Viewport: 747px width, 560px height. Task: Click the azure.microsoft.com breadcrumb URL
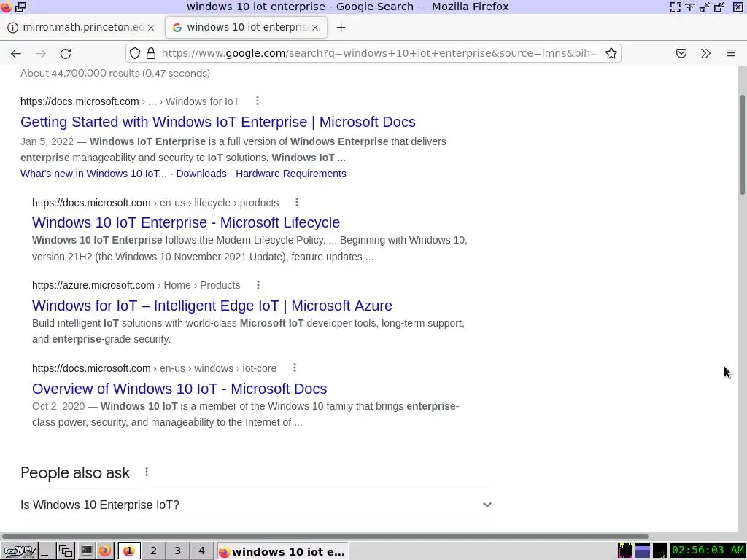coord(136,285)
